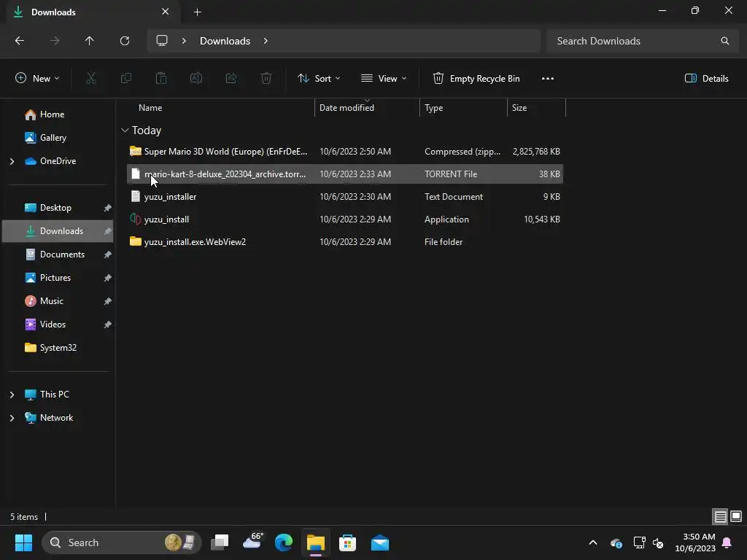Toggle the Details pane

click(x=706, y=79)
